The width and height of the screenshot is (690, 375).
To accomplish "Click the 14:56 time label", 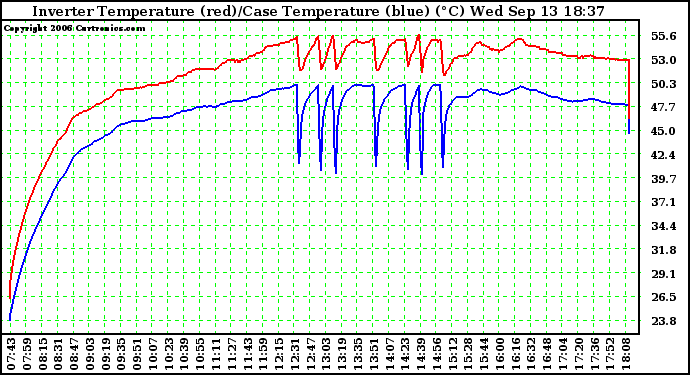I will 437,354.
